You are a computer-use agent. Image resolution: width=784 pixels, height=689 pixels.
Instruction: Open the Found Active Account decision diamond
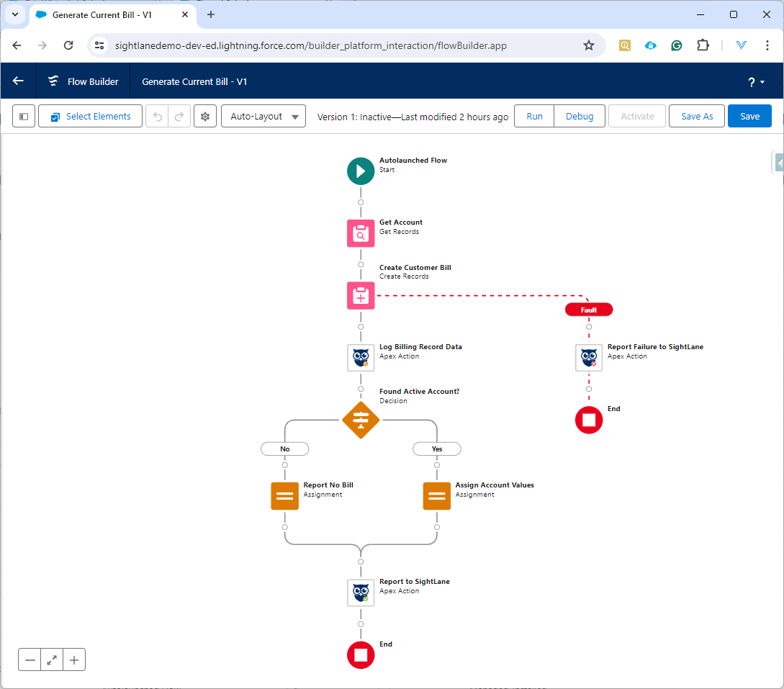pyautogui.click(x=361, y=420)
